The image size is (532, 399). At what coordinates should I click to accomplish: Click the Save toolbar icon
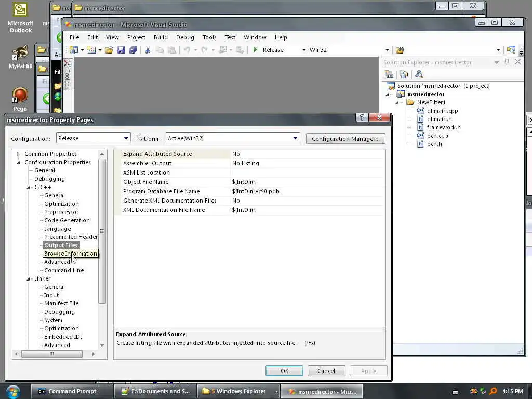tap(121, 50)
